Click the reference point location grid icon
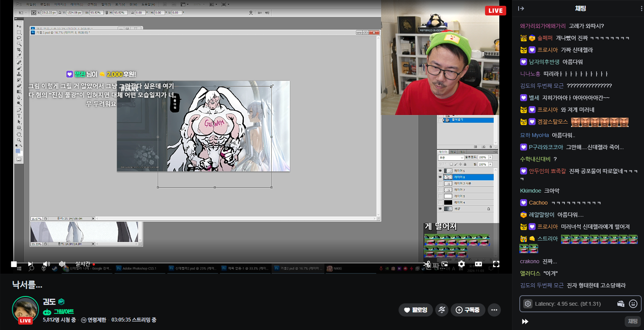The height and width of the screenshot is (330, 644). tap(34, 13)
